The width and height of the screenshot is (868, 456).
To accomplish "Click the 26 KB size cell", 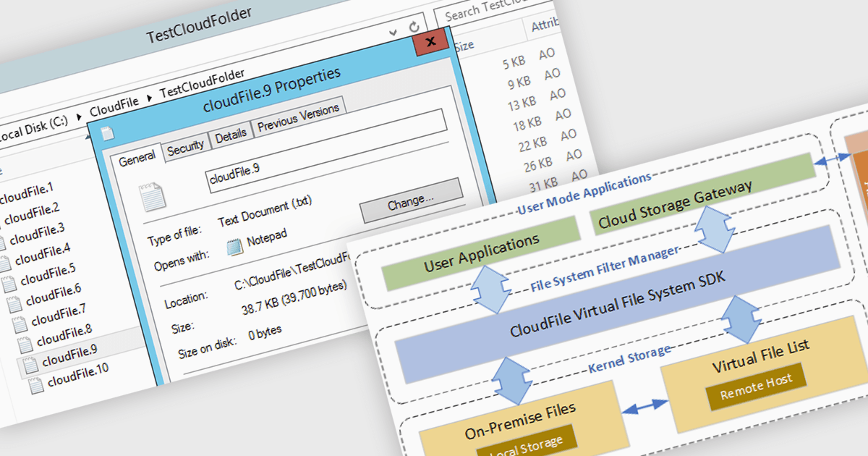I will [537, 163].
